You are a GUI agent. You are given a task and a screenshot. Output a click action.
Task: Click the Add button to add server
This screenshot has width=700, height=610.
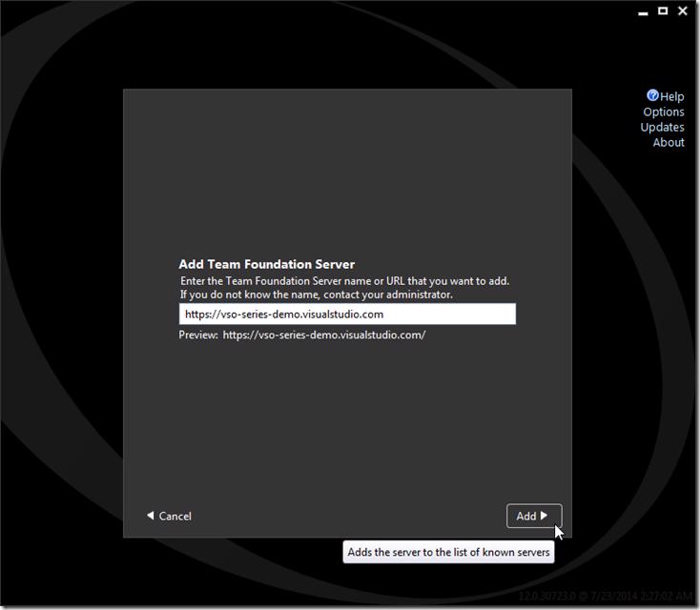pyautogui.click(x=534, y=516)
